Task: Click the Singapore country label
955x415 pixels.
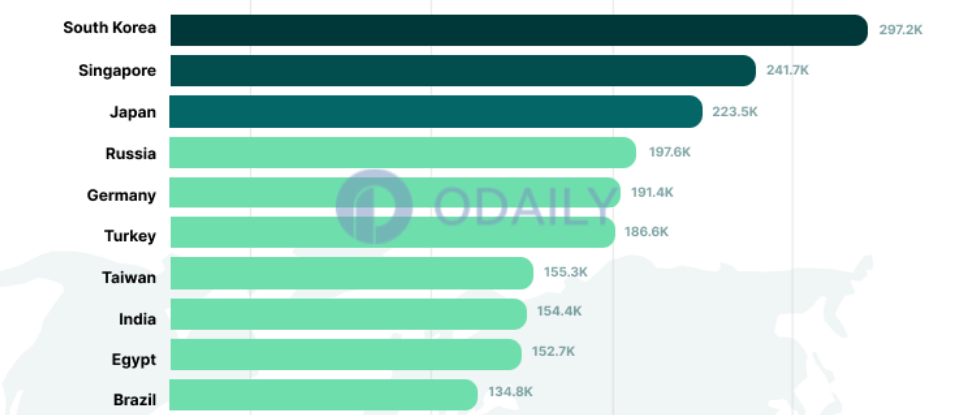Action: point(118,71)
